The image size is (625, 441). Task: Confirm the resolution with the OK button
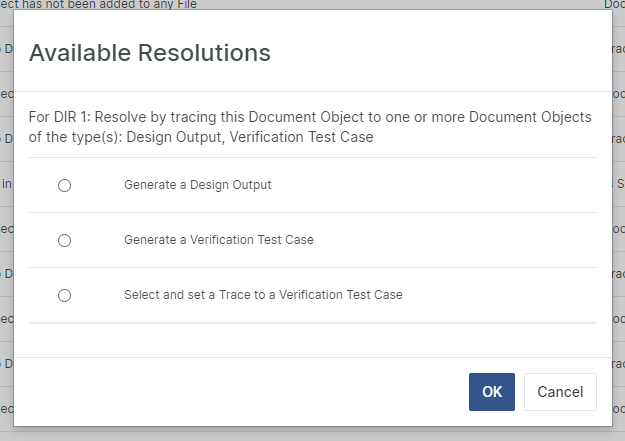click(491, 392)
